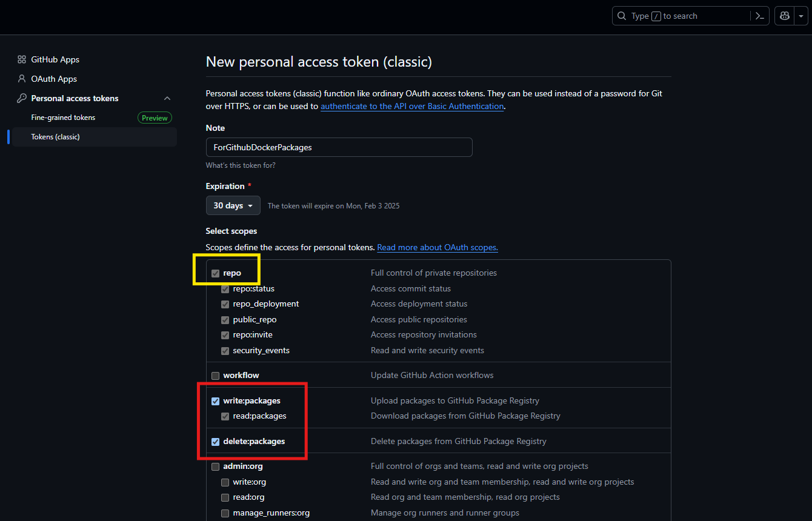The image size is (812, 521).
Task: Toggle the repo scope checkbox
Action: point(215,273)
